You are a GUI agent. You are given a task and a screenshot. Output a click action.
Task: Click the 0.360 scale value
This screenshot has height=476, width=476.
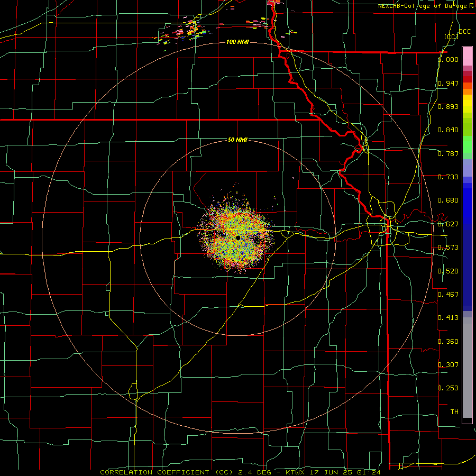(448, 342)
